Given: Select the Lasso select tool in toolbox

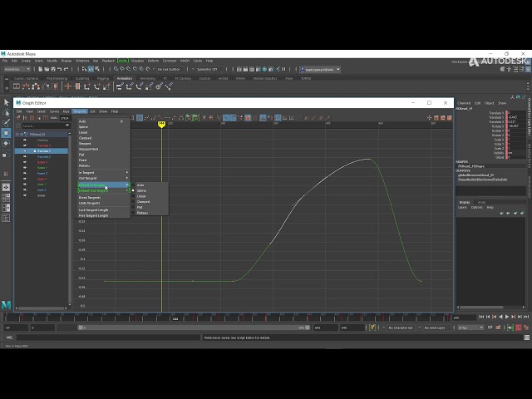Looking at the screenshot, I should 6,113.
